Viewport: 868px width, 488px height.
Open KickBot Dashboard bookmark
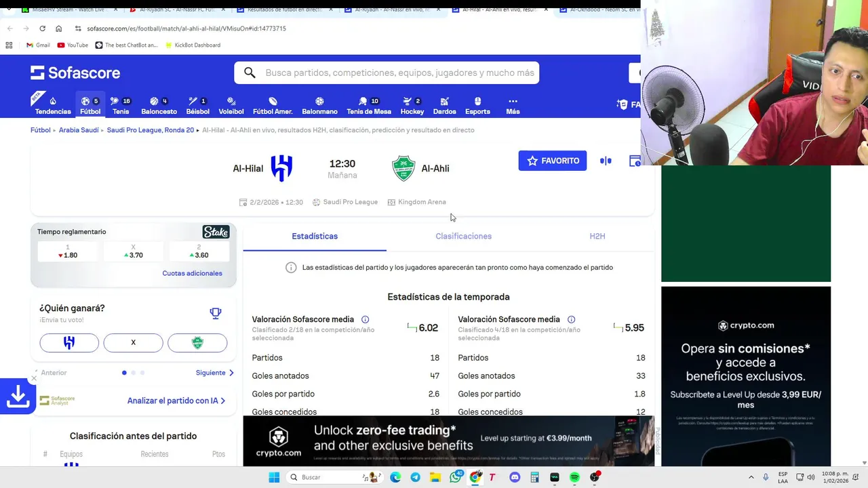coord(193,45)
